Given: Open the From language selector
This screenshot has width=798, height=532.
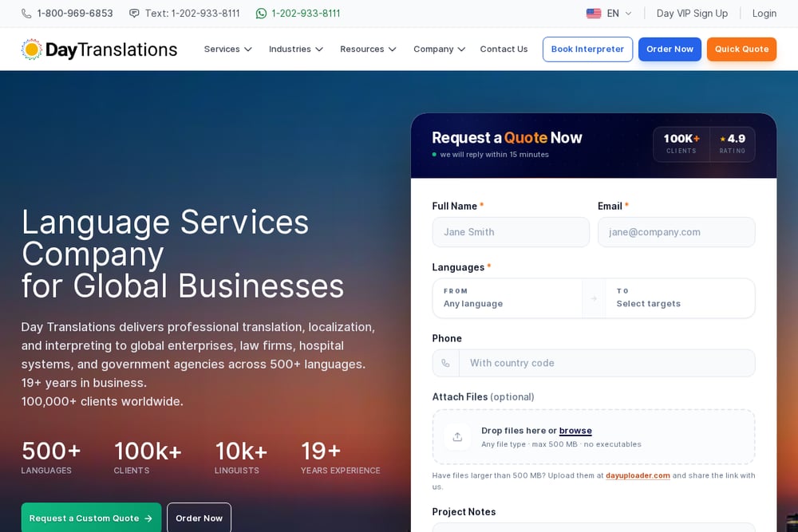Looking at the screenshot, I should point(508,298).
